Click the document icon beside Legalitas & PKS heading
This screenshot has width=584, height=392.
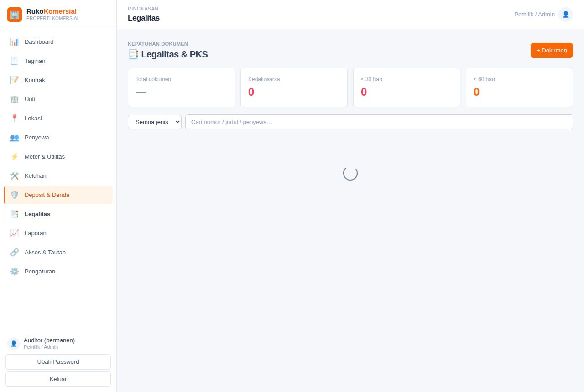[x=133, y=54]
